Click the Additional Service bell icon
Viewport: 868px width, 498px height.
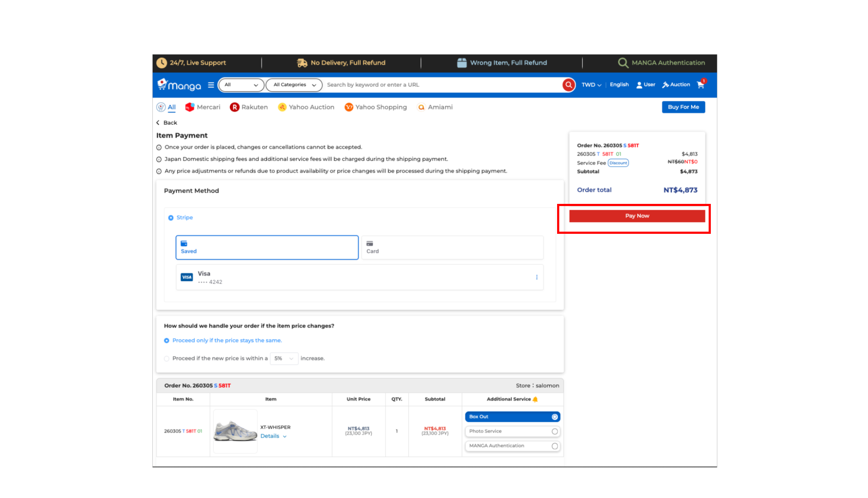535,399
